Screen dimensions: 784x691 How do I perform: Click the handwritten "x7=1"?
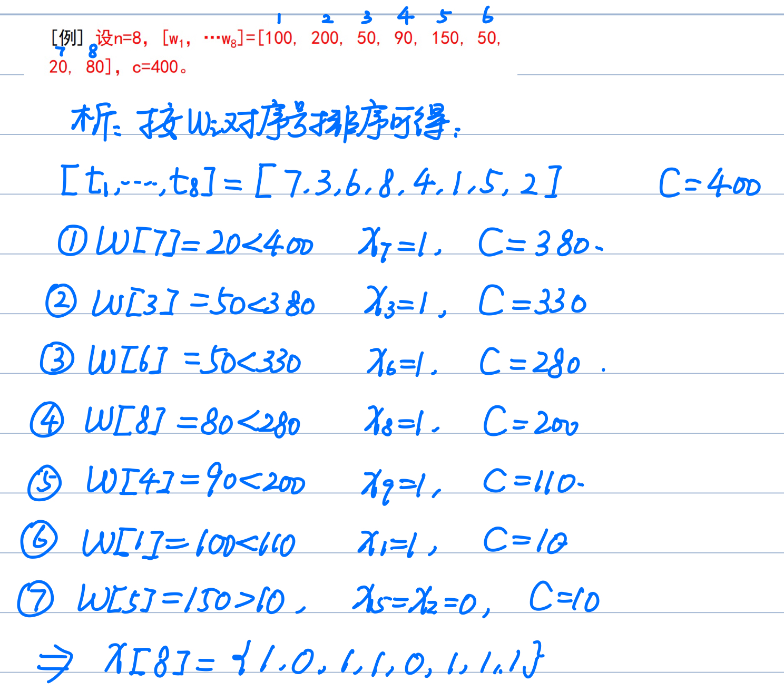(x=400, y=244)
